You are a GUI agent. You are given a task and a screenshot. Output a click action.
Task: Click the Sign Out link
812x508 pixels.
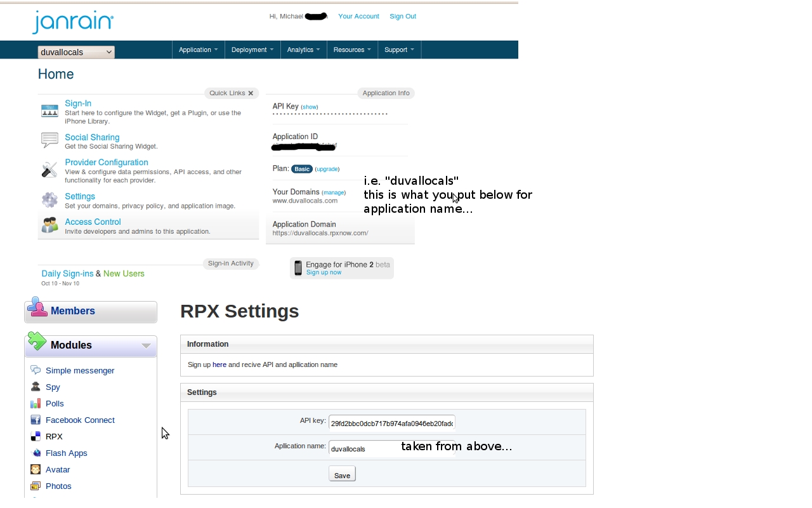(403, 17)
